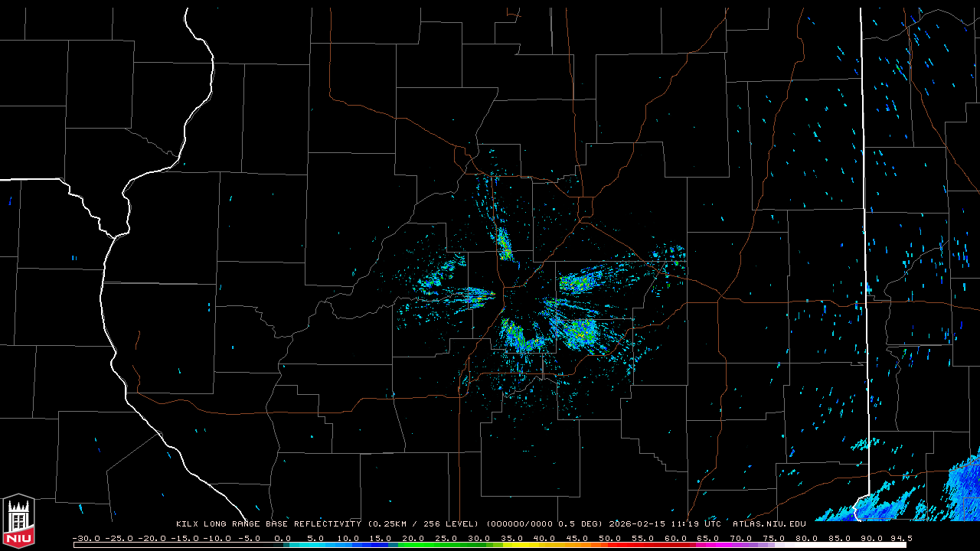
Task: Click the radar echo cluster north of radar center
Action: click(x=504, y=245)
